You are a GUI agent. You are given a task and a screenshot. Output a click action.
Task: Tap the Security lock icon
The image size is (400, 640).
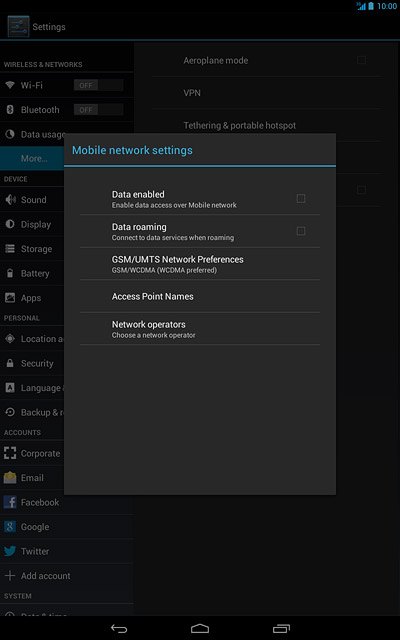[x=10, y=363]
